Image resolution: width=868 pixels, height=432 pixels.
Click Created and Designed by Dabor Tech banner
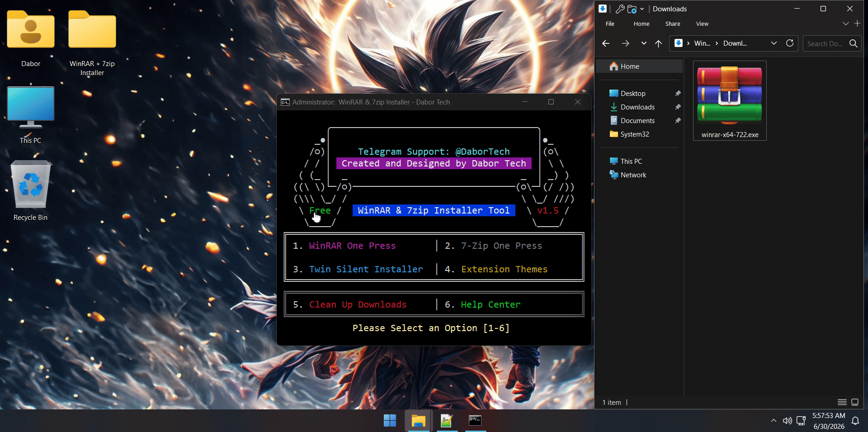[x=434, y=163]
